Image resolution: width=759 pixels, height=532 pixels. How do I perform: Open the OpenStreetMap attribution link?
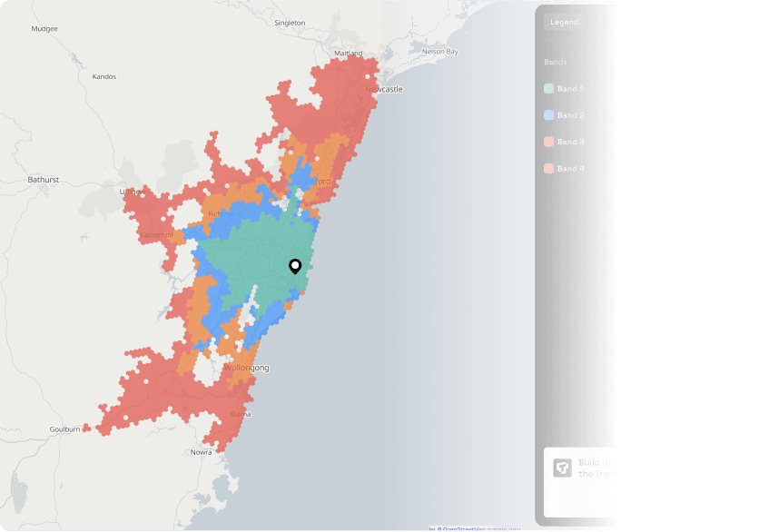click(461, 528)
